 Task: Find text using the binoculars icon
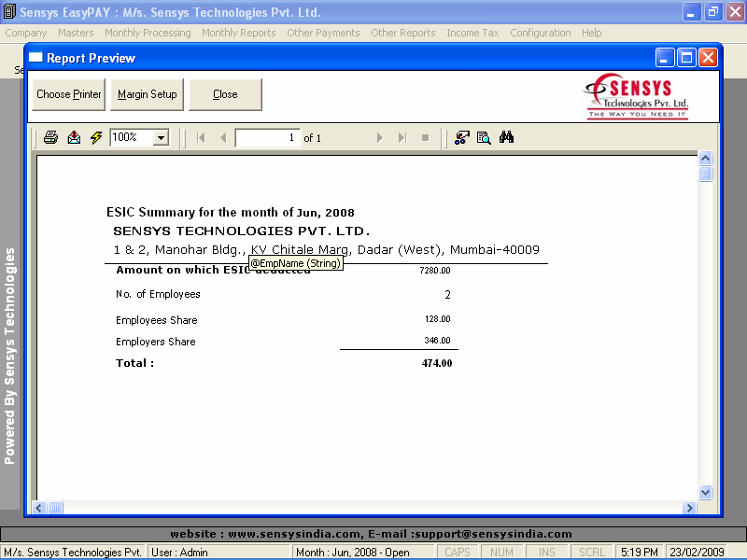tap(506, 137)
